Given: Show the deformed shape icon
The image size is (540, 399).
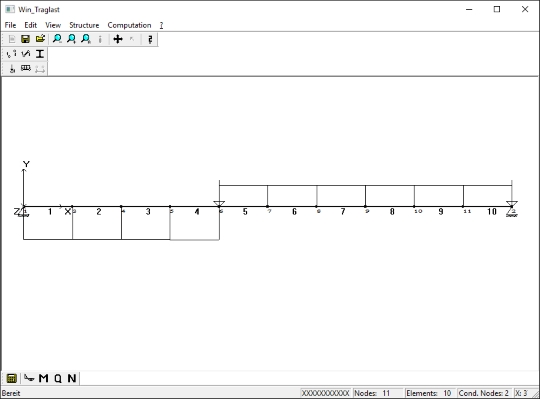Looking at the screenshot, I should tap(29, 378).
